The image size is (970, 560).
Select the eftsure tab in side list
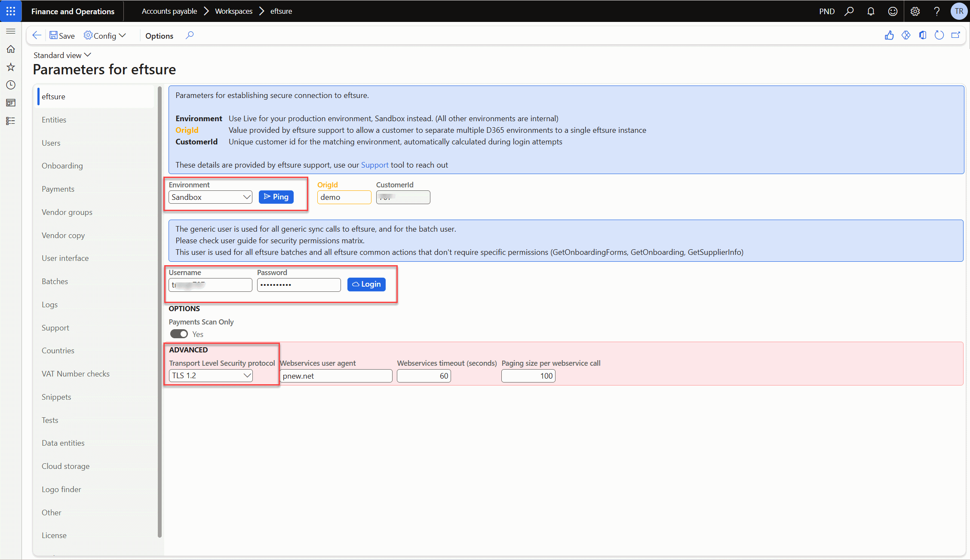[95, 97]
